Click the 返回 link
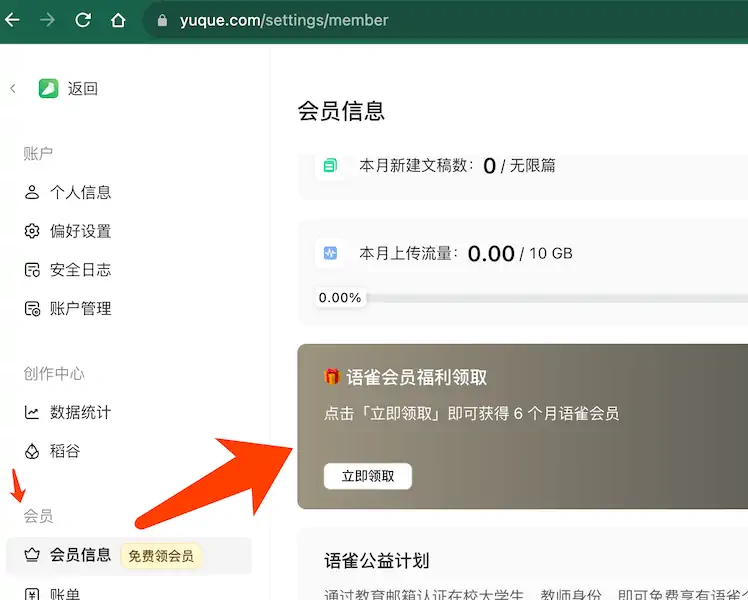The width and height of the screenshot is (748, 600). [83, 88]
